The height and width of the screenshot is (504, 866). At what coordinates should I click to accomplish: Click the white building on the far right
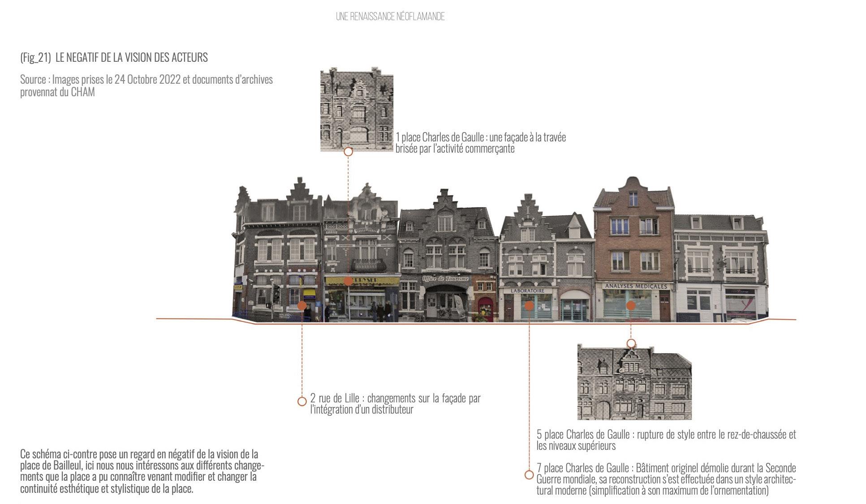pos(721,268)
